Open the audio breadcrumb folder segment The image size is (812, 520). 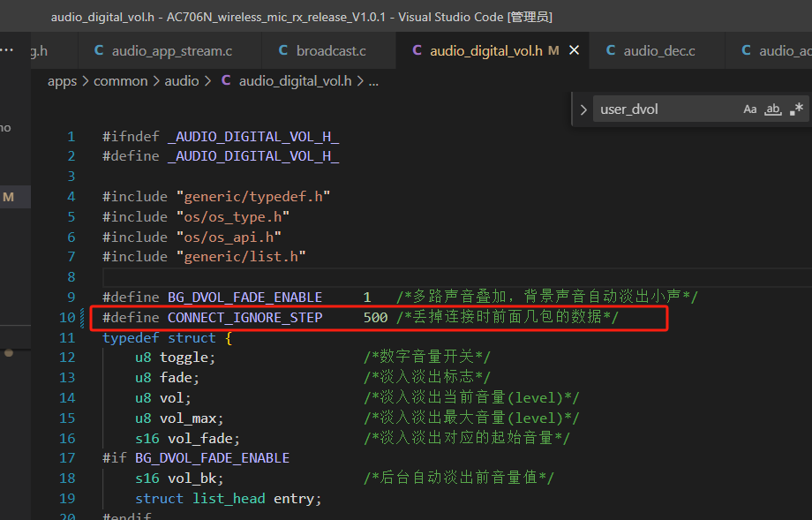pyautogui.click(x=182, y=81)
